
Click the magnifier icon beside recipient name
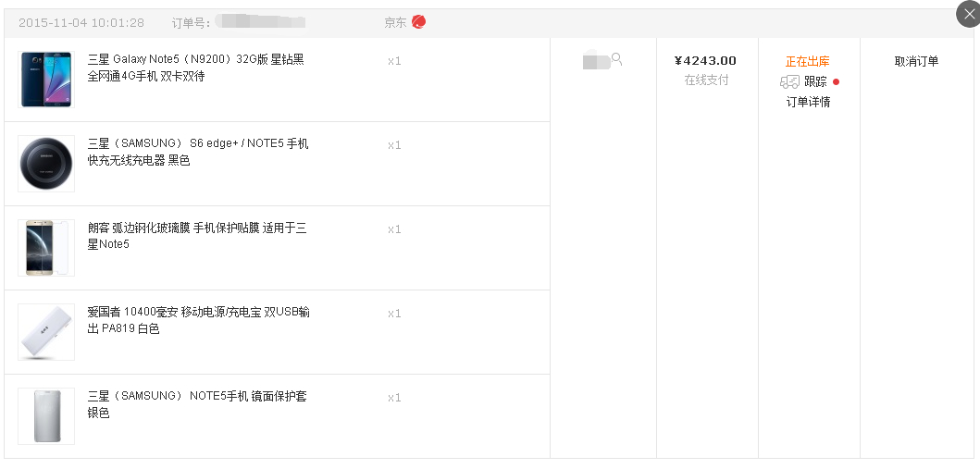[617, 60]
